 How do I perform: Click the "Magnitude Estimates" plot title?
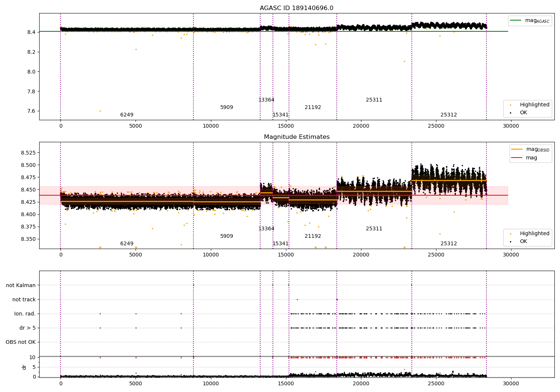(x=297, y=137)
